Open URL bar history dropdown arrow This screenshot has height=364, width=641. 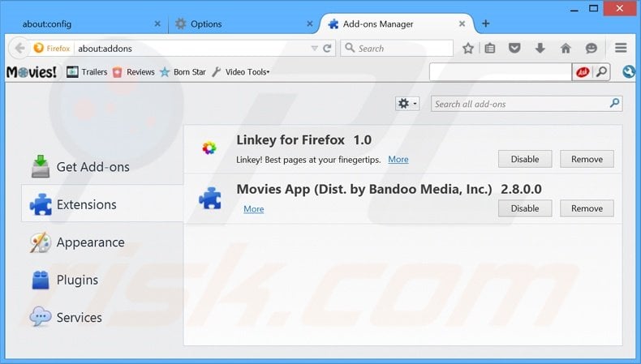[x=314, y=49]
